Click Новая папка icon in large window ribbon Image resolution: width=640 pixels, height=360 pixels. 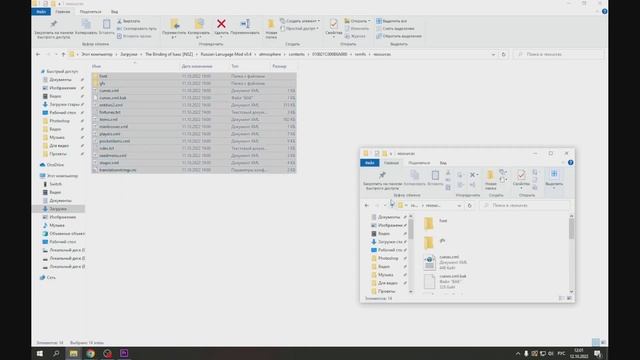coord(271,24)
